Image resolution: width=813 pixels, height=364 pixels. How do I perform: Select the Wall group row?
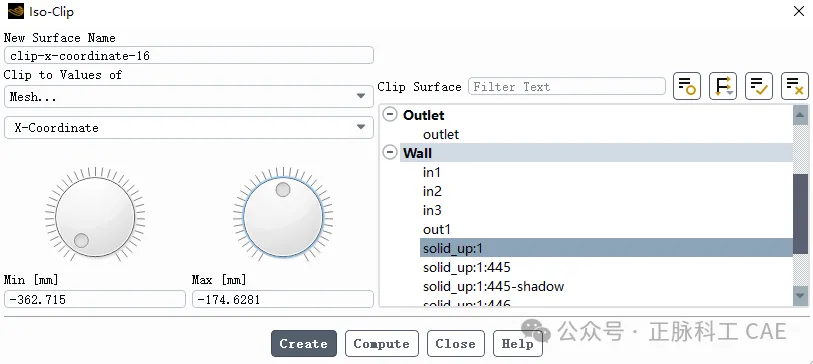[x=596, y=153]
